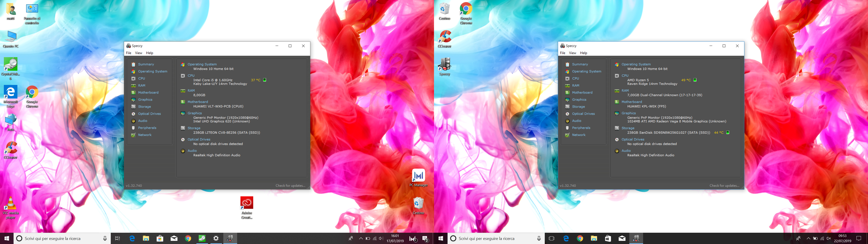868x244 pixels.
Task: Select Questo PC desktop icon
Action: pos(10,37)
